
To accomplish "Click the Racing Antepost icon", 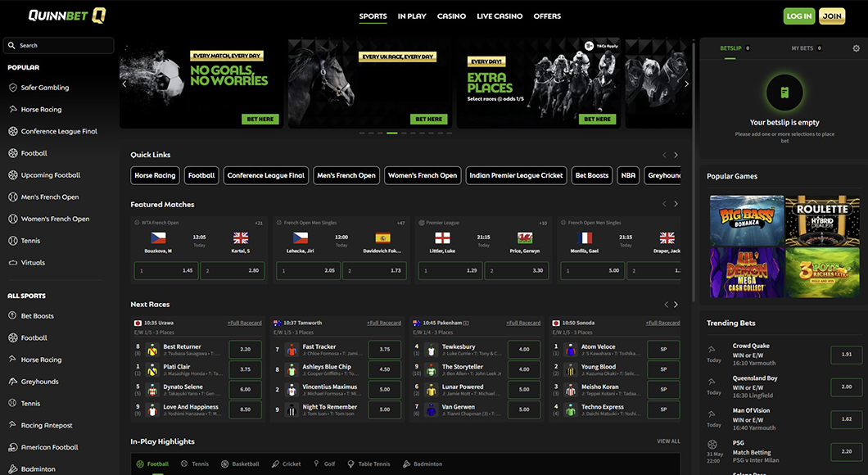I will pyautogui.click(x=13, y=425).
